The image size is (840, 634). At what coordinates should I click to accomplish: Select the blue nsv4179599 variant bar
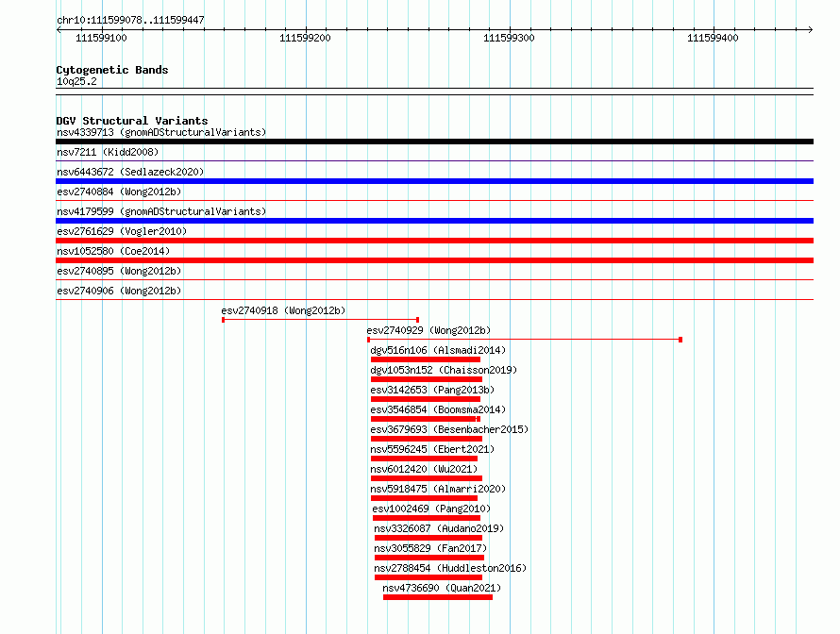click(434, 221)
